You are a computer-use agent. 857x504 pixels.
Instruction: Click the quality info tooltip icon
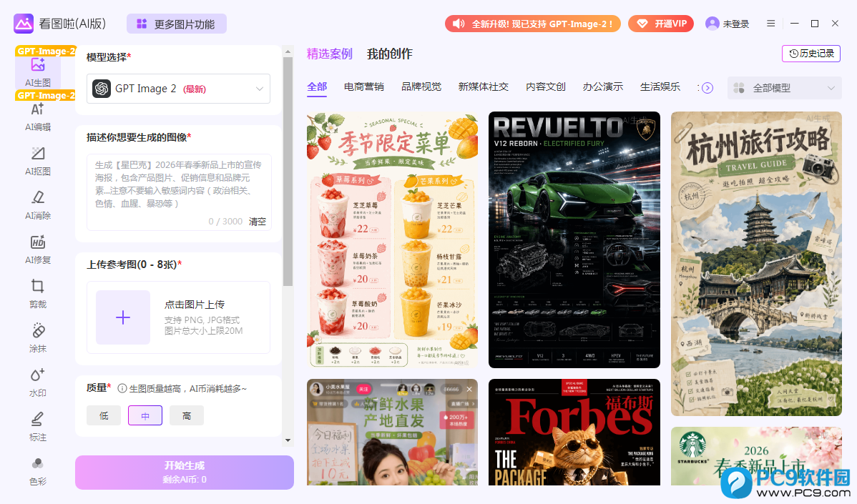(122, 388)
